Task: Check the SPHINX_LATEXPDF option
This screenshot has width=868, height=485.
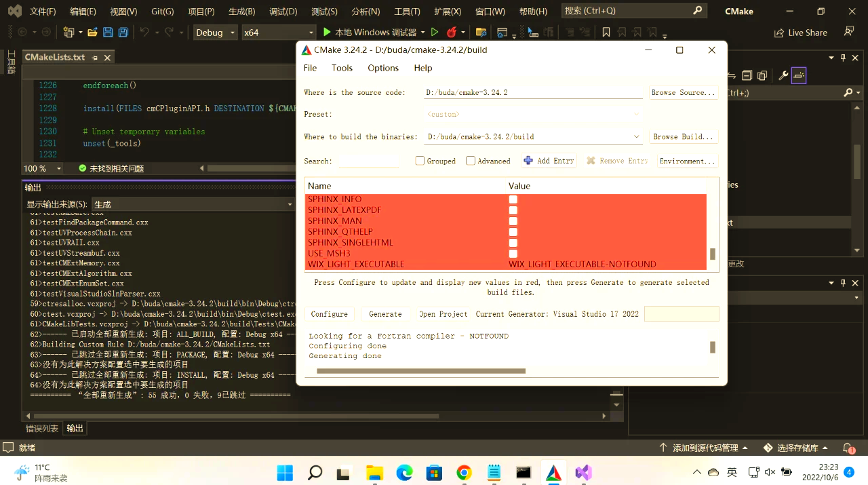Action: pyautogui.click(x=513, y=210)
